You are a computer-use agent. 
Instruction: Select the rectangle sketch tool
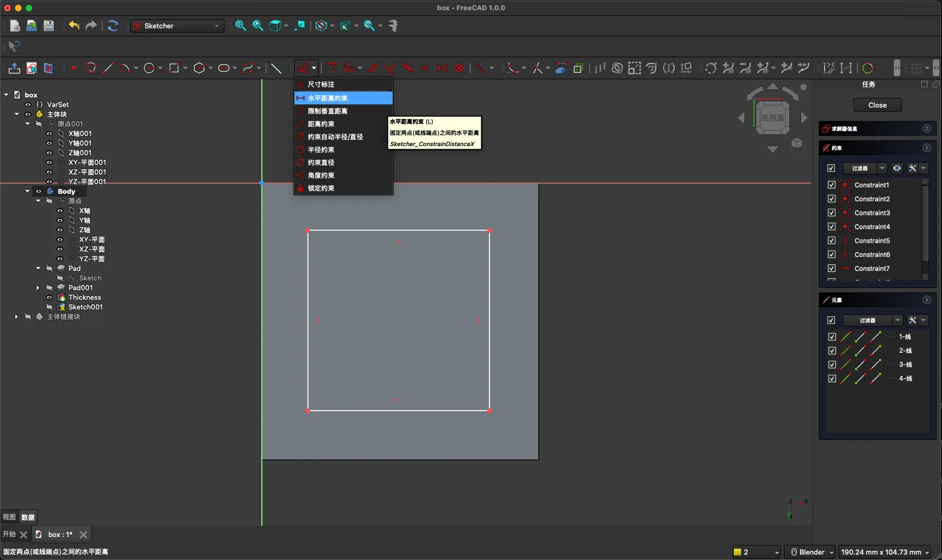click(x=174, y=68)
